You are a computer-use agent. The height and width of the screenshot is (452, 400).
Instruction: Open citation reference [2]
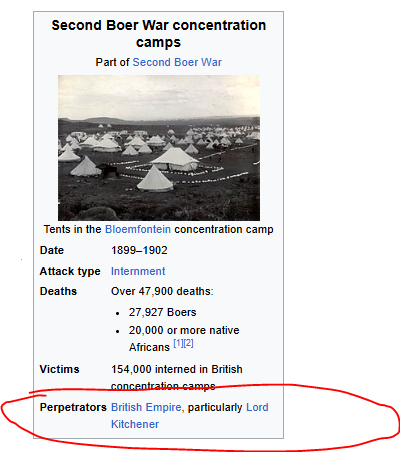coord(188,343)
